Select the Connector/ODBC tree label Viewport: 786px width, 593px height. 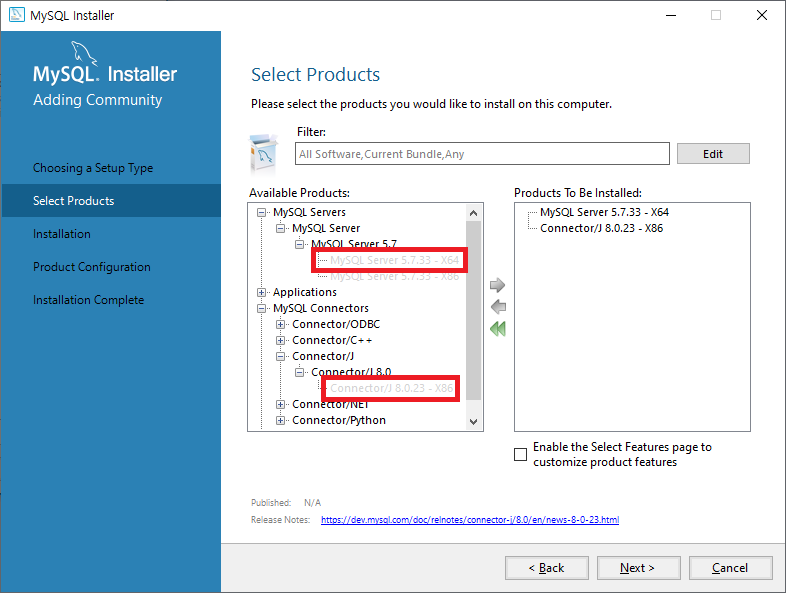click(x=336, y=324)
